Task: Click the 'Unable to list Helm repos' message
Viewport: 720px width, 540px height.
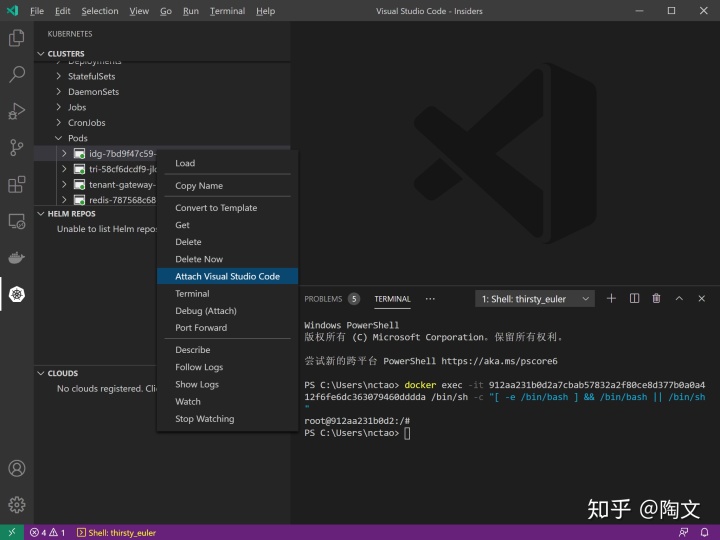Action: pos(107,229)
